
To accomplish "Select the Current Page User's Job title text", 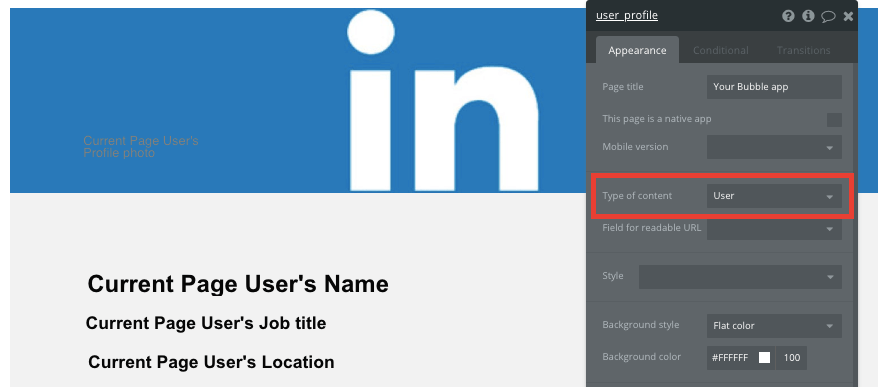I will tap(206, 323).
